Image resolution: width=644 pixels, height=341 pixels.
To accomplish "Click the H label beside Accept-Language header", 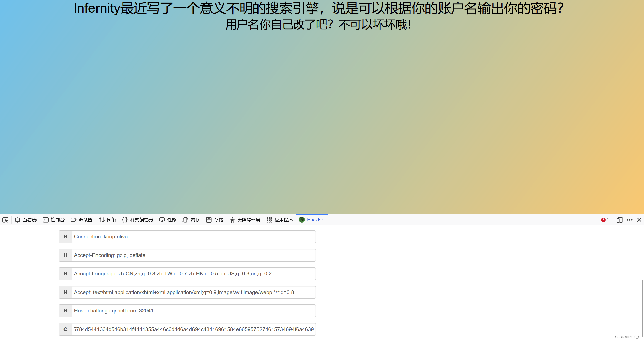I will click(x=65, y=274).
